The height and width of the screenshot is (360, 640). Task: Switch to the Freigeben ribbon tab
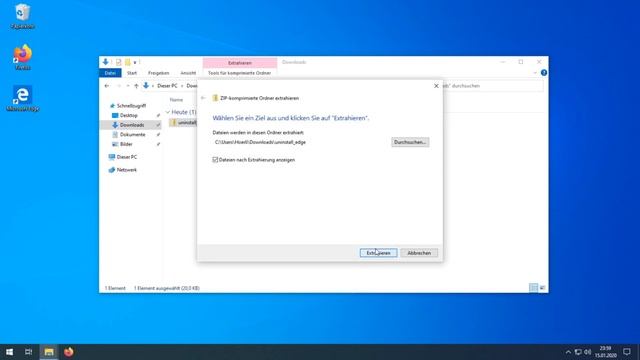pos(159,73)
